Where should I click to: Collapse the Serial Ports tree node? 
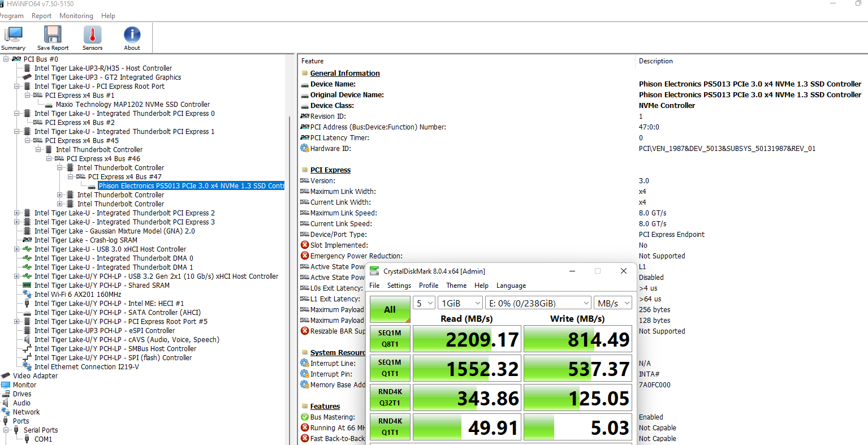6,430
